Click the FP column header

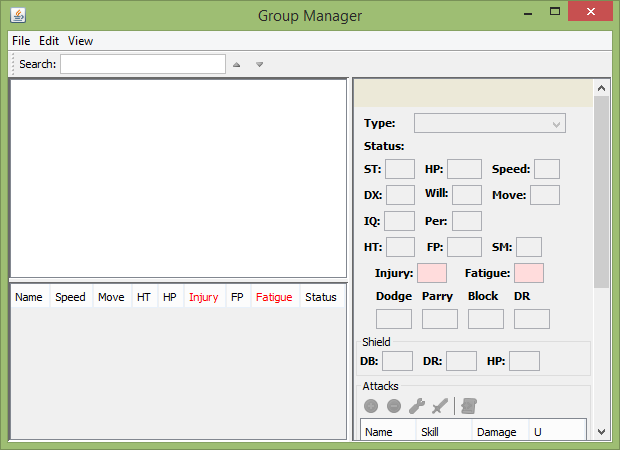(237, 297)
